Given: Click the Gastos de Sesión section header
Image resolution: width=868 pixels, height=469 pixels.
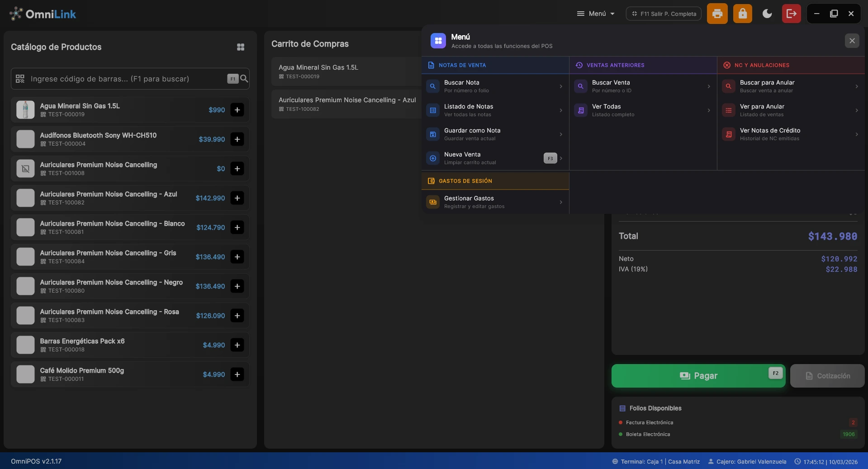Looking at the screenshot, I should pyautogui.click(x=495, y=181).
